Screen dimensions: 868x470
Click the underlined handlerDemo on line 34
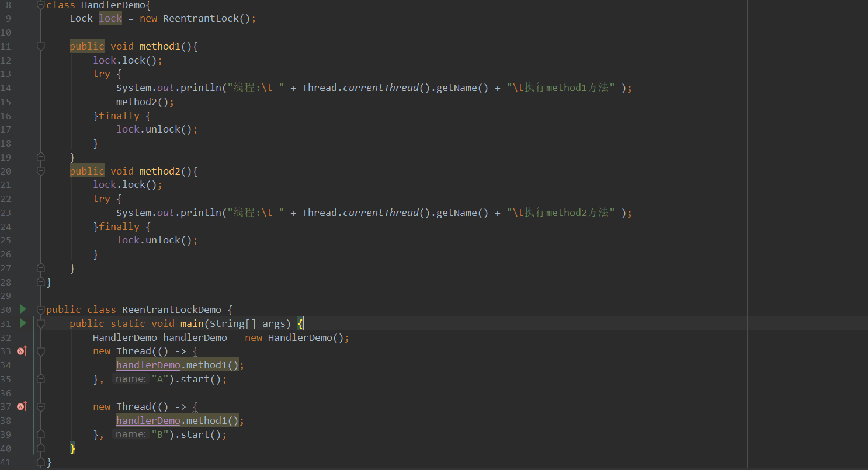pos(148,365)
